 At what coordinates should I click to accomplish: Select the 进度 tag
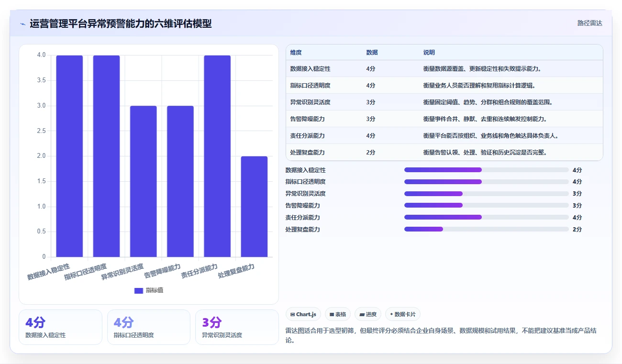(368, 314)
